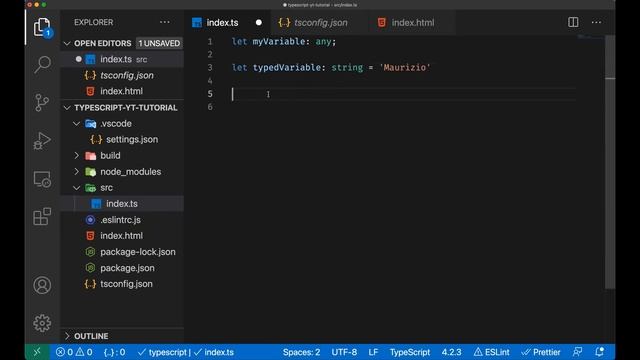Expand the build folder

click(x=77, y=156)
